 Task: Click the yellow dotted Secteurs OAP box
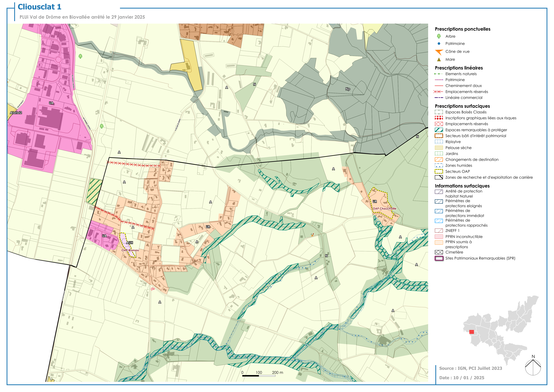[x=439, y=171]
